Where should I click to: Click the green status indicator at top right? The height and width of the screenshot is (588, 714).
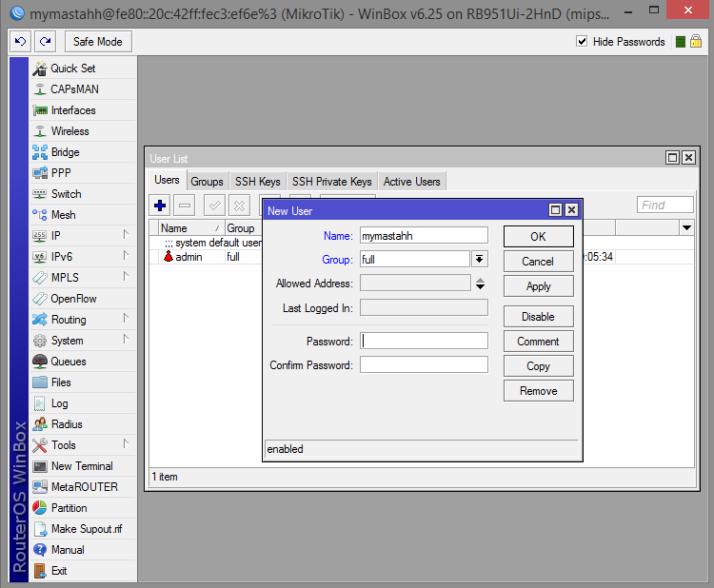point(681,42)
